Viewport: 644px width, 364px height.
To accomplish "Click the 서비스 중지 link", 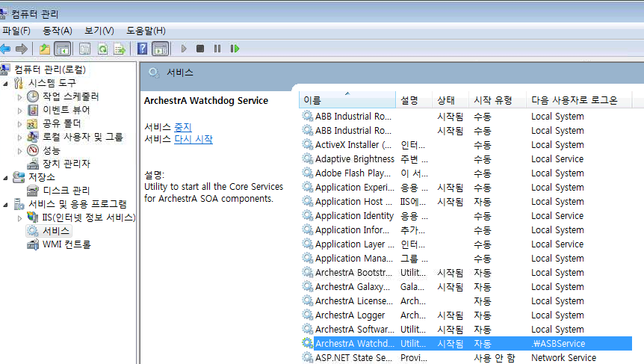I will (x=183, y=127).
